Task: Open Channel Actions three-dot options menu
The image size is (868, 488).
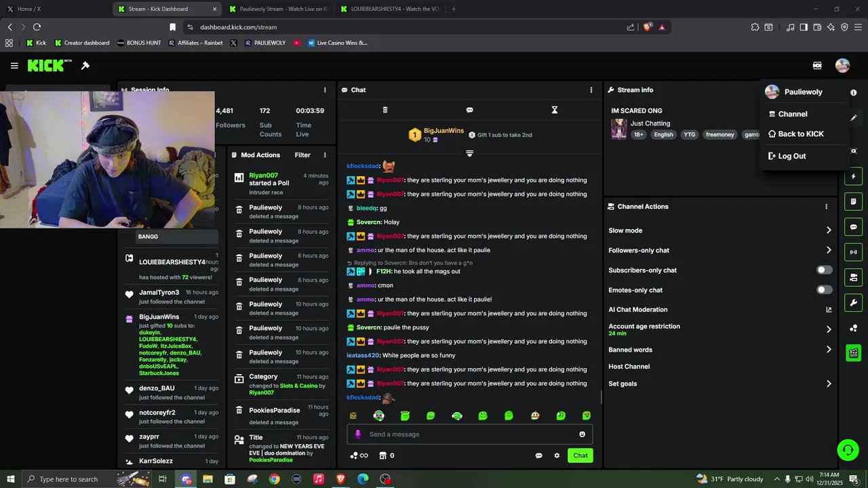Action: pos(826,207)
